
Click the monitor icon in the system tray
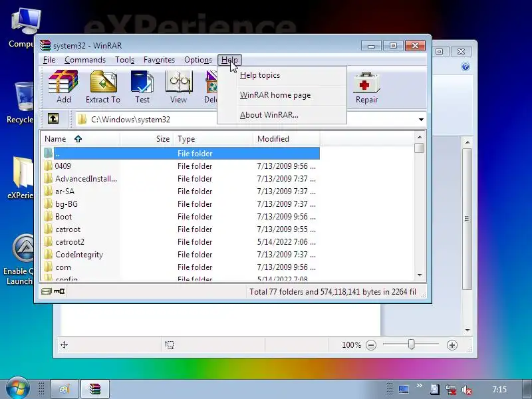[404, 389]
